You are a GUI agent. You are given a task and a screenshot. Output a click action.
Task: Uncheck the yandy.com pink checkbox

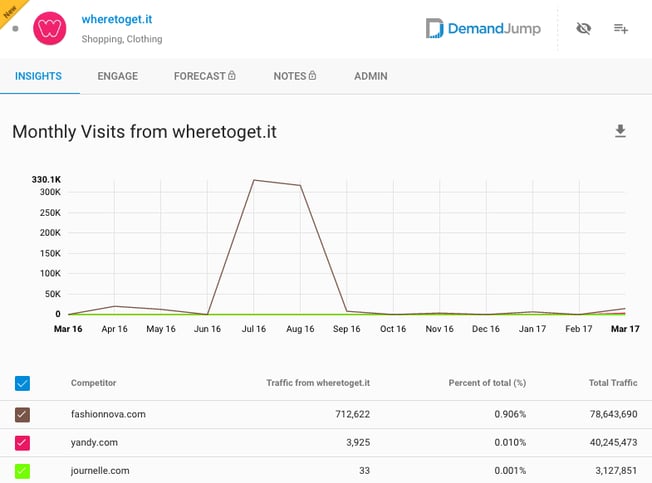click(x=22, y=443)
